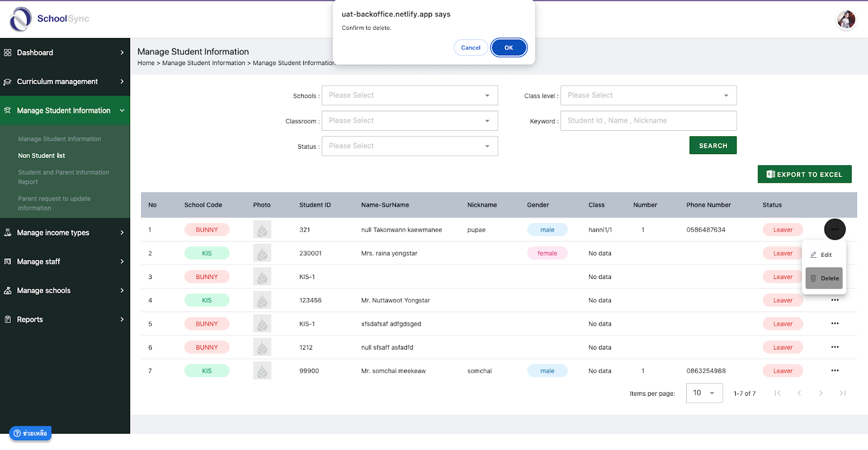This screenshot has width=868, height=450.
Task: Click BUNNY school code in row 1
Action: pyautogui.click(x=207, y=230)
